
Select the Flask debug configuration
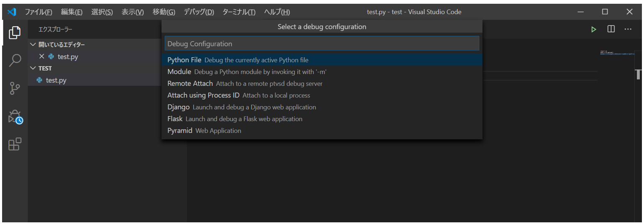(x=322, y=119)
